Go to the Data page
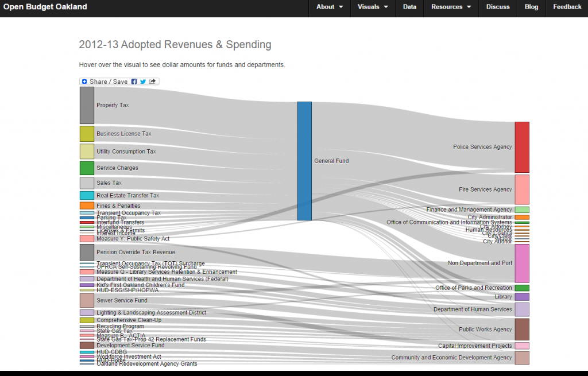588x376 pixels. pos(409,7)
